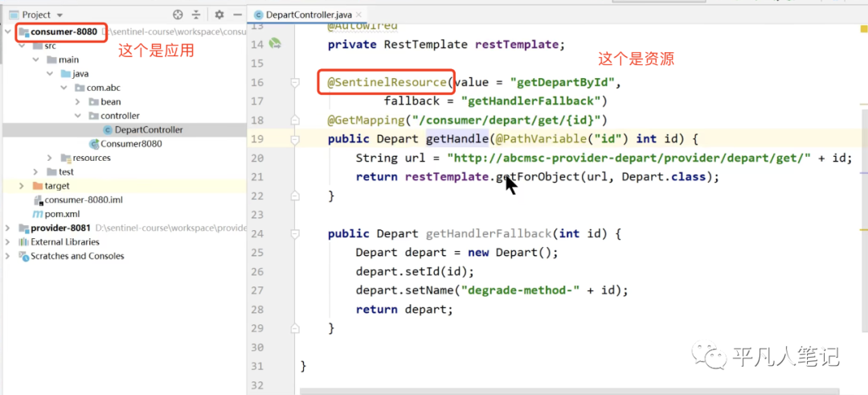Image resolution: width=868 pixels, height=395 pixels.
Task: Close the DepartController.java editor tab
Action: (x=358, y=15)
